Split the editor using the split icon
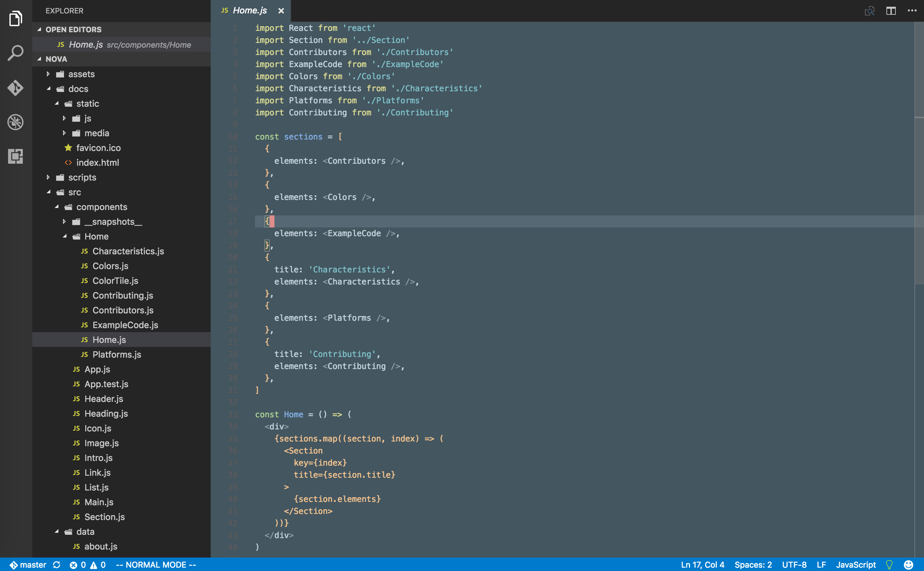924x571 pixels. click(891, 11)
